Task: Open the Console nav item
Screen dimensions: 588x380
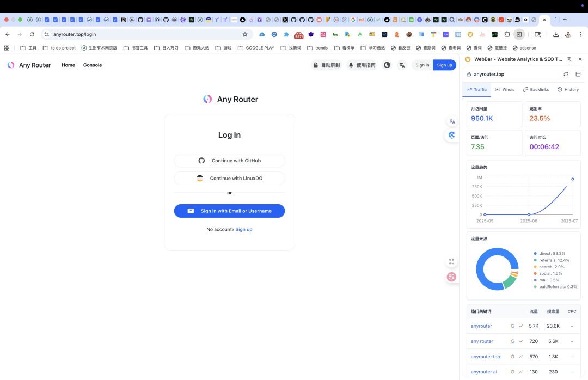Action: coord(93,65)
